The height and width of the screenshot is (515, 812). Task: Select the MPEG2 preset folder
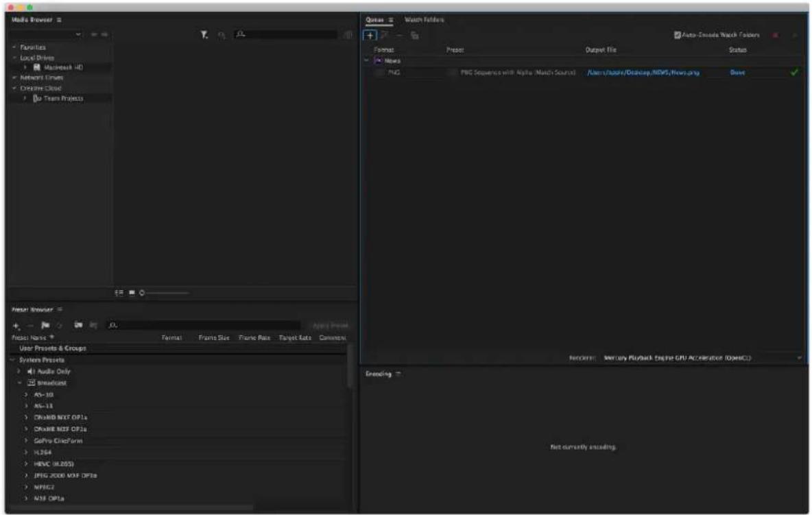pyautogui.click(x=44, y=487)
